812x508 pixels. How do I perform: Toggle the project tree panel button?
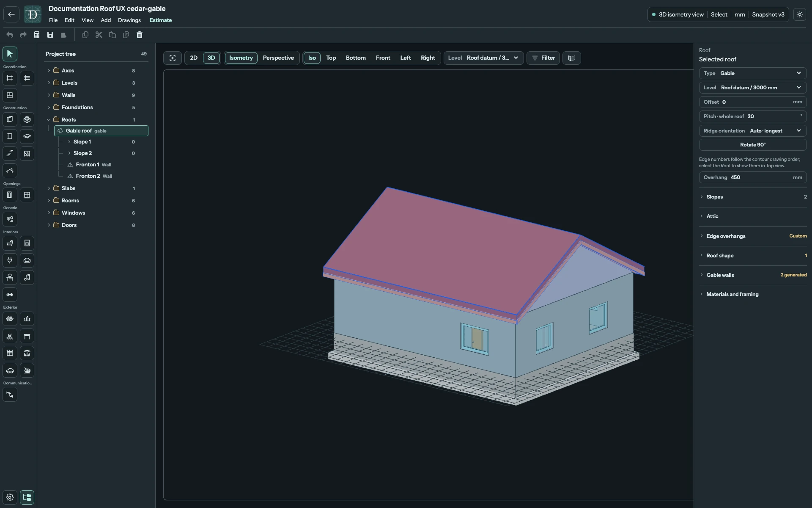pos(27,497)
